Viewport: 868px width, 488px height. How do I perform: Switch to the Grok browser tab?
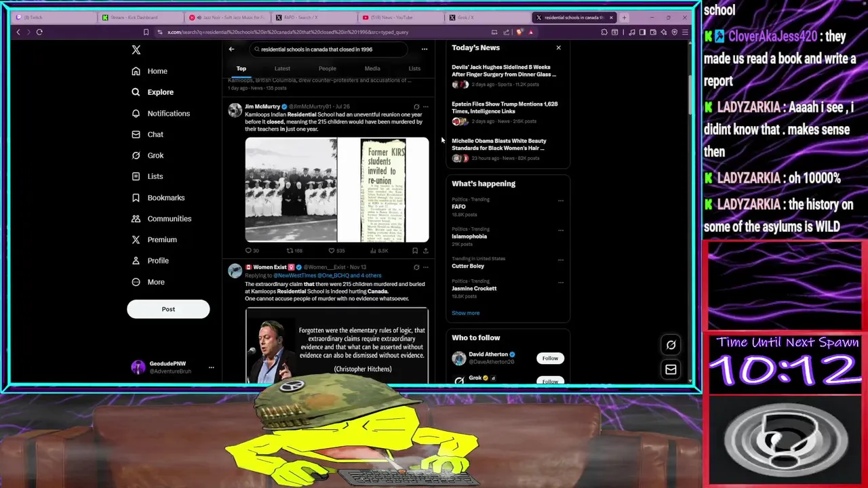point(487,18)
